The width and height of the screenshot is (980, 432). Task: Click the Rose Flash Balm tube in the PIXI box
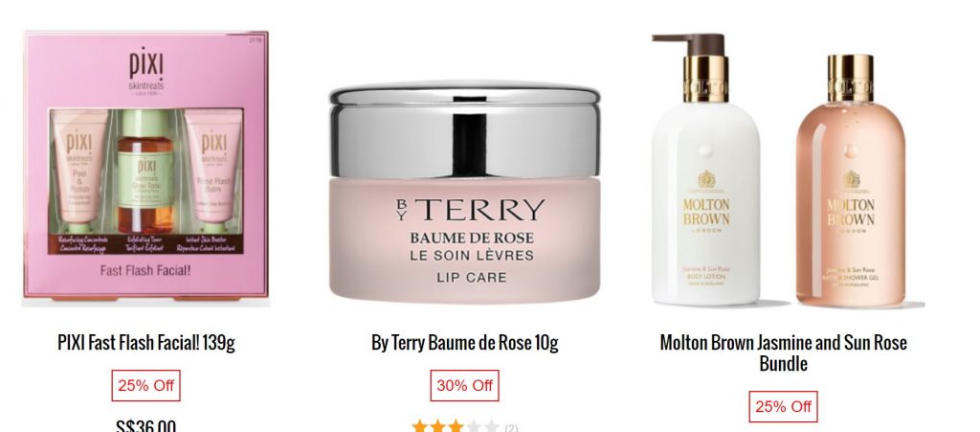coord(213,169)
